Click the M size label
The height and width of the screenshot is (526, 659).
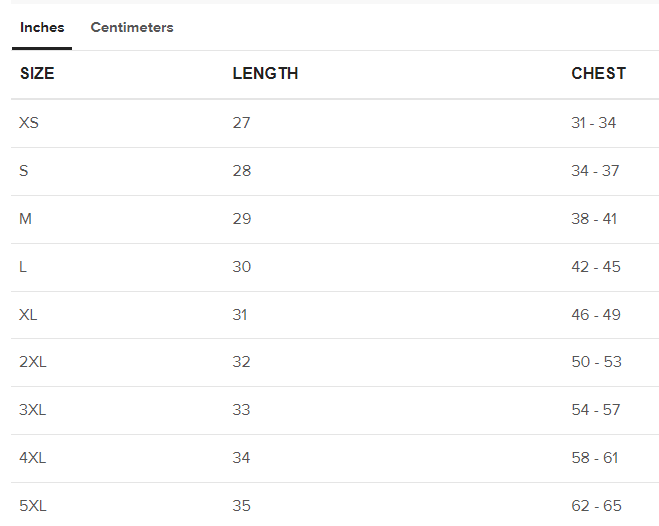coord(26,219)
